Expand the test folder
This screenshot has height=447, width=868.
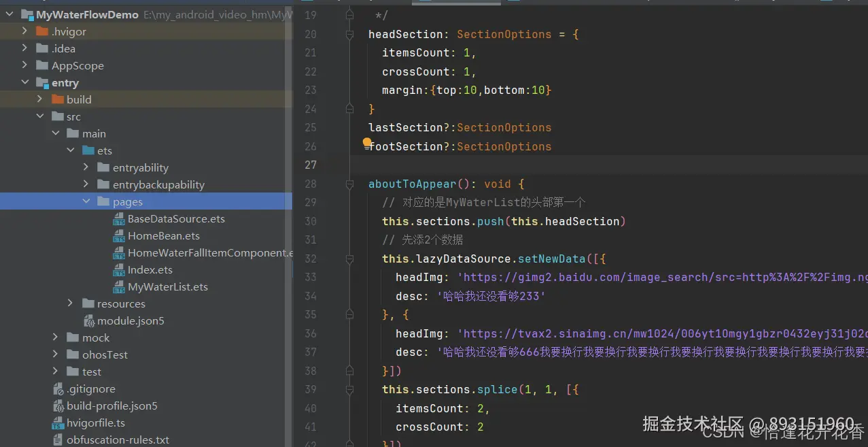56,371
